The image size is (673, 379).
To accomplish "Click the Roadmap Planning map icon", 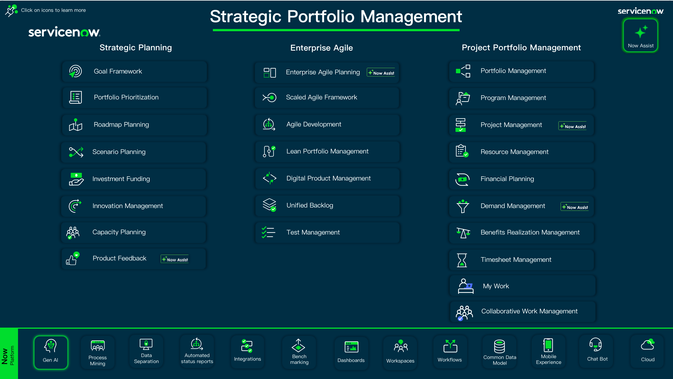I will click(76, 124).
